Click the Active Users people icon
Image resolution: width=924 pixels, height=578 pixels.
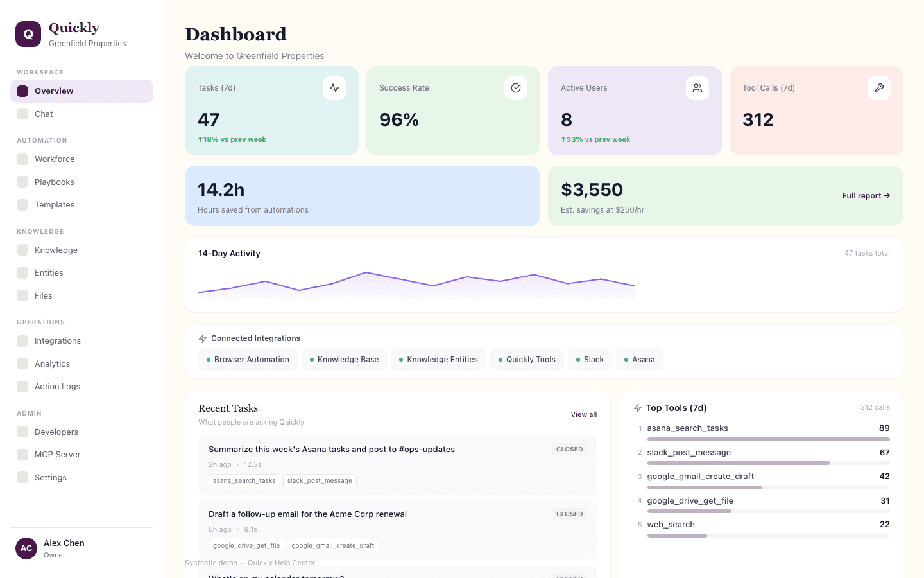(x=697, y=88)
